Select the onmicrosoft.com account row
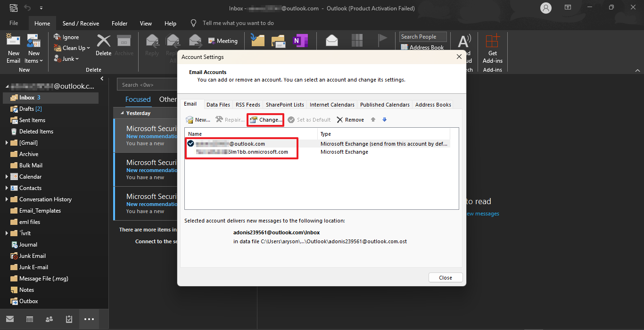 click(317, 152)
